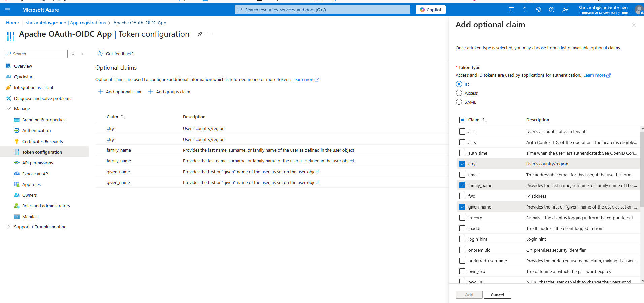644x303 pixels.
Task: Check the onprem_sid claim checkbox
Action: (462, 250)
